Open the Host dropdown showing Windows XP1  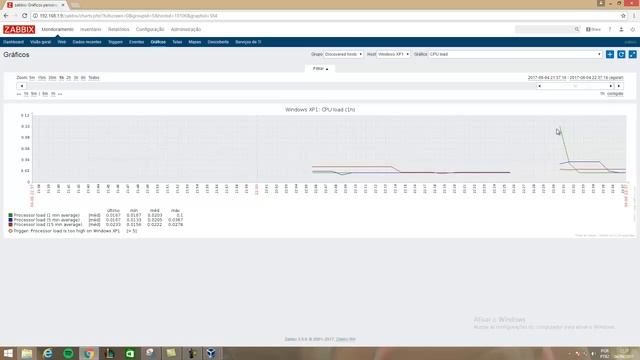[x=393, y=54]
